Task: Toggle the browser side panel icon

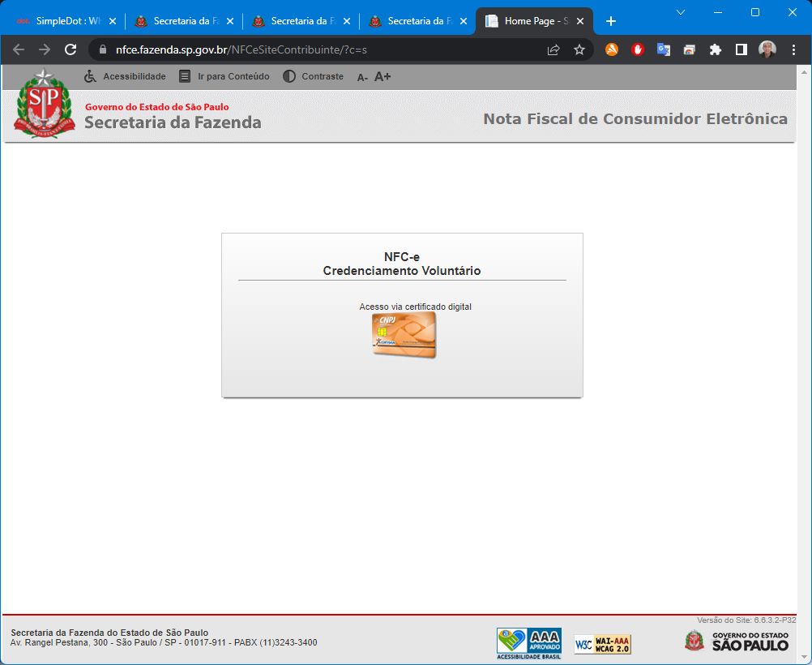Action: pos(741,49)
